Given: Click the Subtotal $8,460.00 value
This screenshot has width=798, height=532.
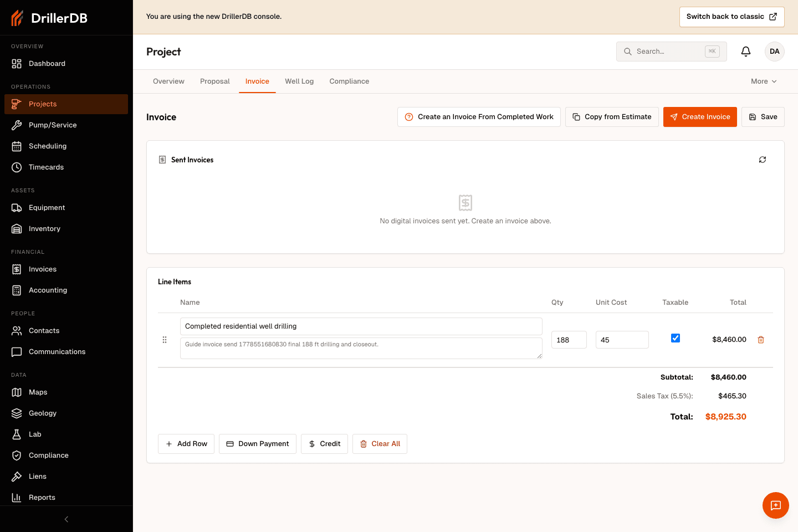Looking at the screenshot, I should [729, 377].
